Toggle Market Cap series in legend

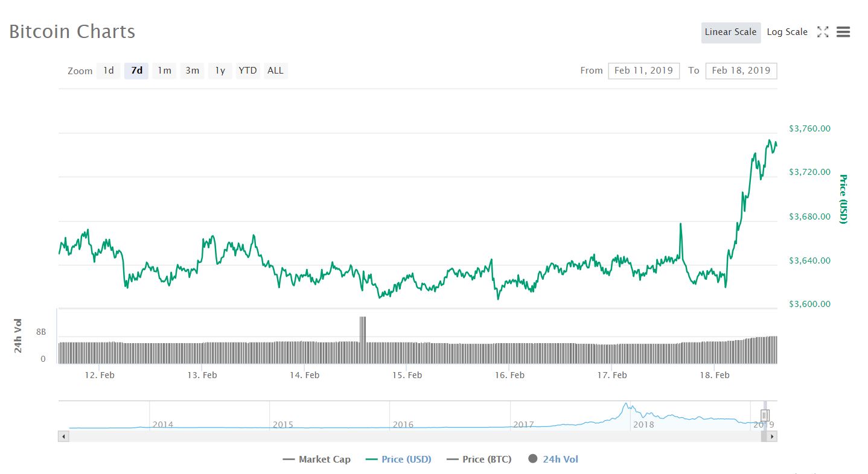point(317,460)
